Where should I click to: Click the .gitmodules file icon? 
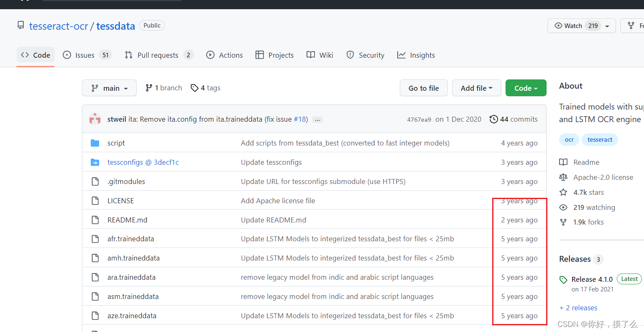pyautogui.click(x=95, y=181)
